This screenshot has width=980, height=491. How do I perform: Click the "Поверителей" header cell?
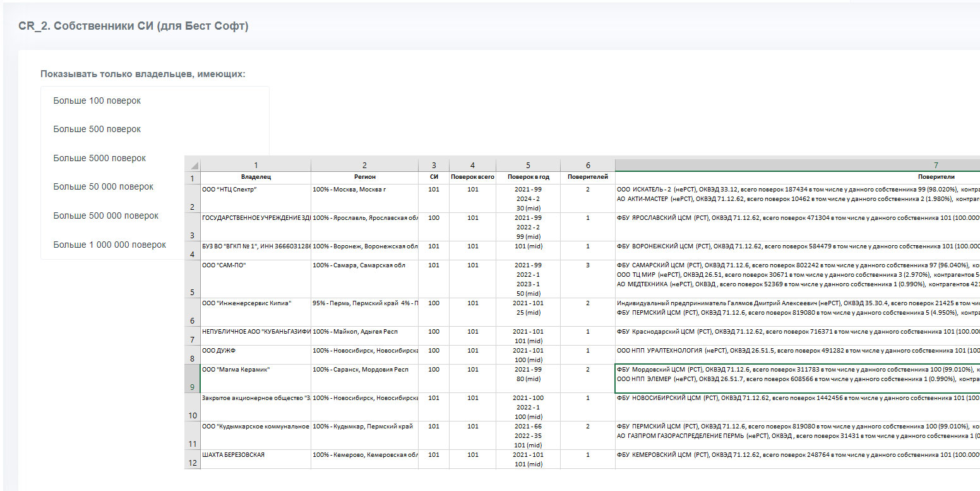[x=588, y=178]
